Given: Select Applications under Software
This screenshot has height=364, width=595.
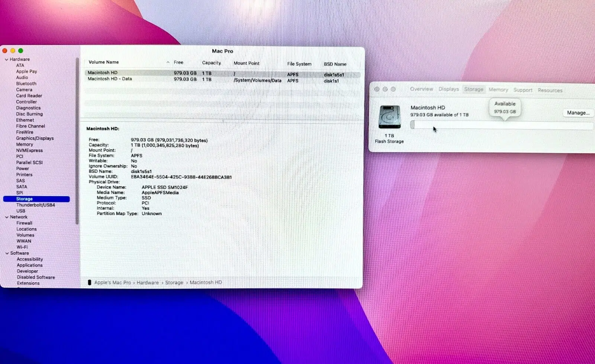Looking at the screenshot, I should click(x=30, y=265).
